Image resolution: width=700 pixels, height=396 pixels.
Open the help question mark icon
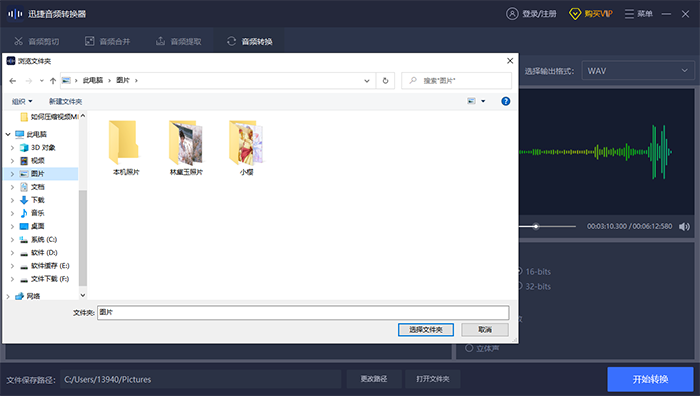(x=505, y=101)
